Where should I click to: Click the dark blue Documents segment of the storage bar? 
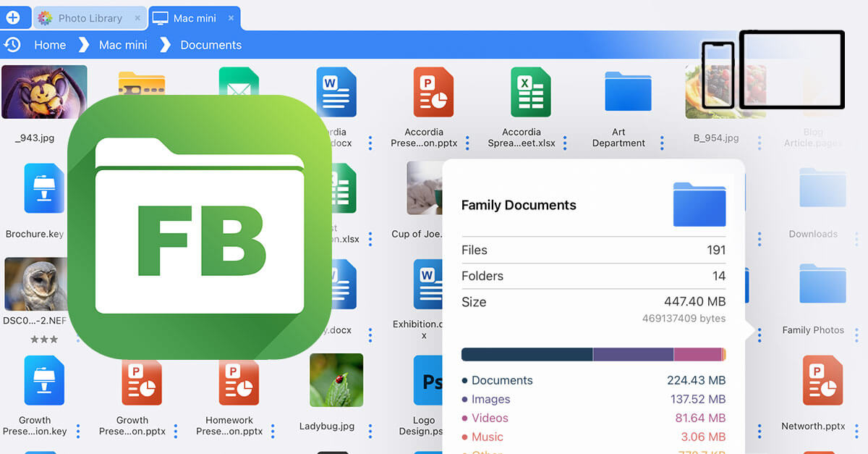coord(527,354)
